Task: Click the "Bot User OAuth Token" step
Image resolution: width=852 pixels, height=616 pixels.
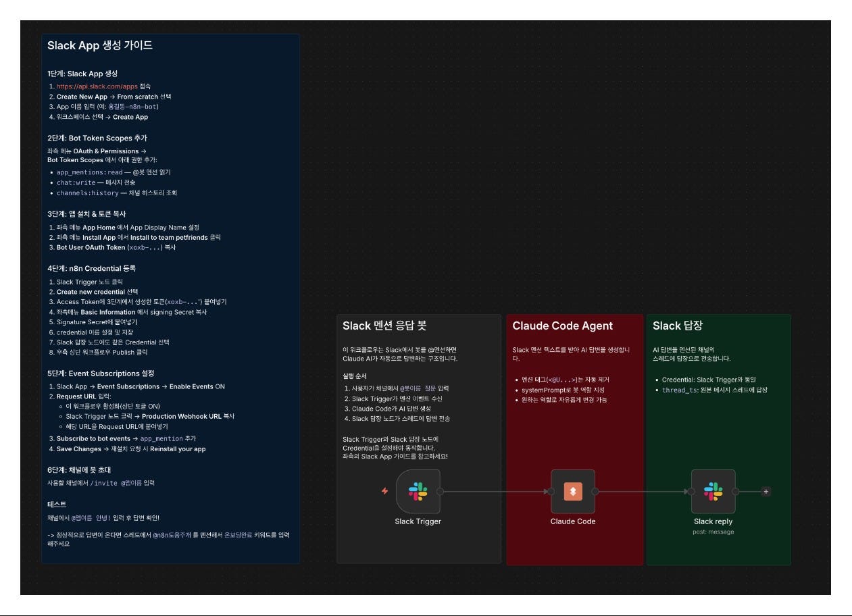Action: (x=116, y=247)
